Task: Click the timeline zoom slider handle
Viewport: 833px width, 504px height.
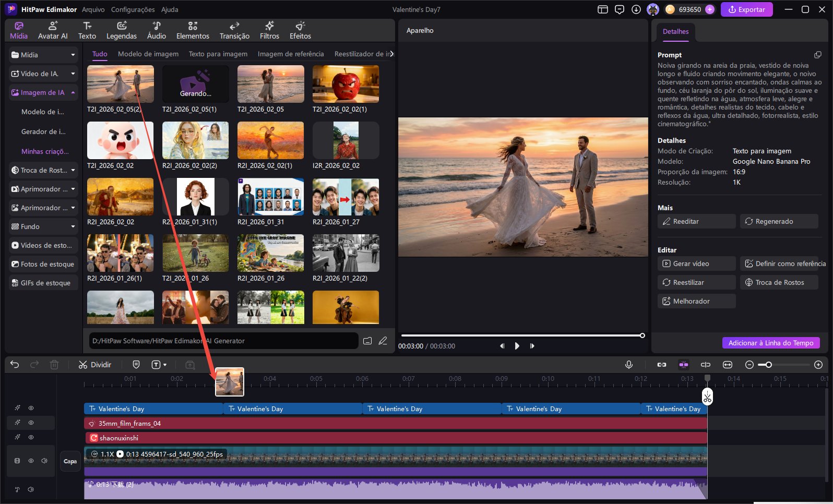Action: click(x=768, y=365)
